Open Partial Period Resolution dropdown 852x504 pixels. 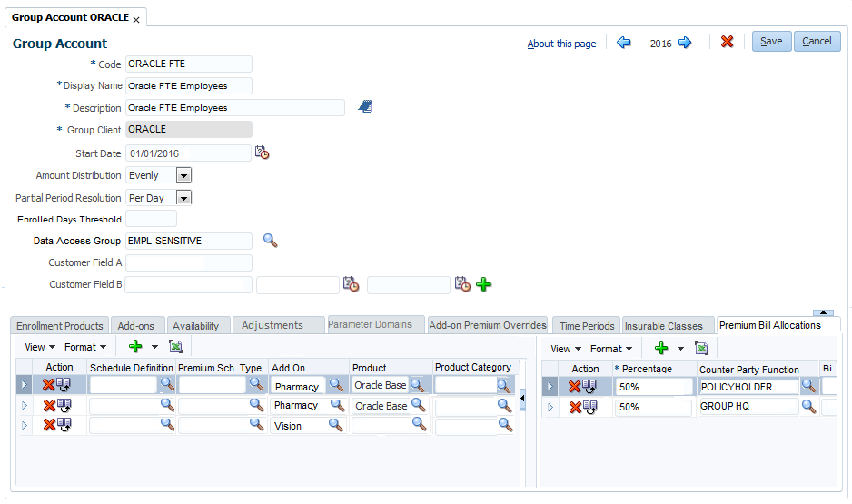(x=183, y=198)
